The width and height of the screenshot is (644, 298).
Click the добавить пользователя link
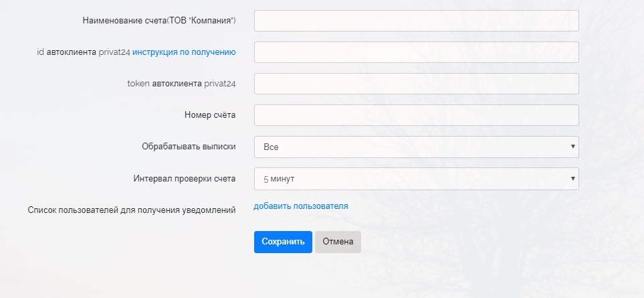301,206
